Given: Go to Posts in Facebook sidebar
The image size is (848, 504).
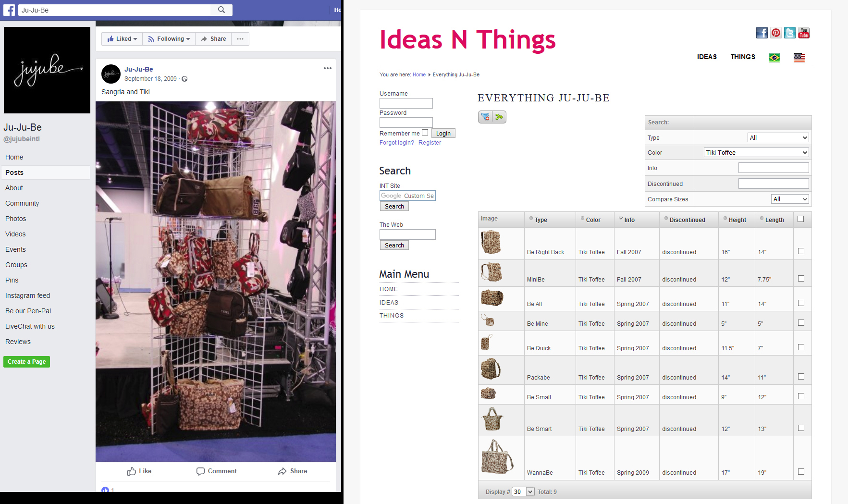Looking at the screenshot, I should [45, 172].
